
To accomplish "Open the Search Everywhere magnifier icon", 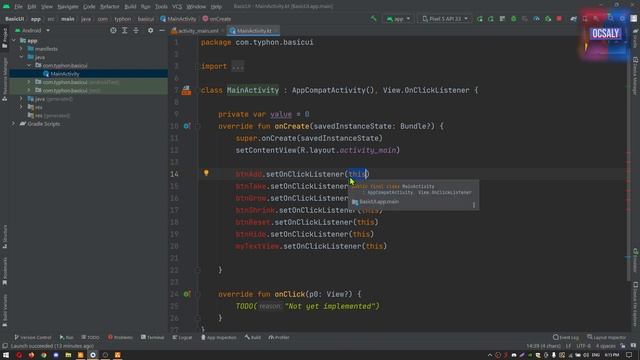I will click(x=611, y=19).
